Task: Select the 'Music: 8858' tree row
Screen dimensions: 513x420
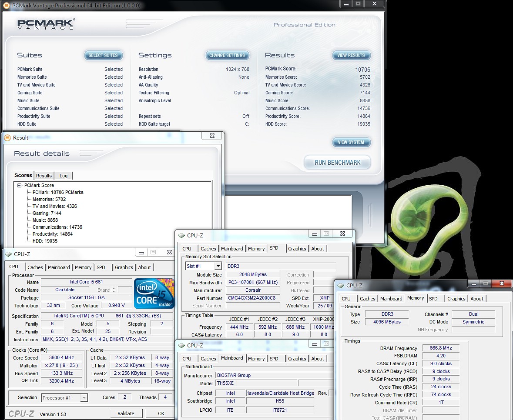Action: click(45, 220)
